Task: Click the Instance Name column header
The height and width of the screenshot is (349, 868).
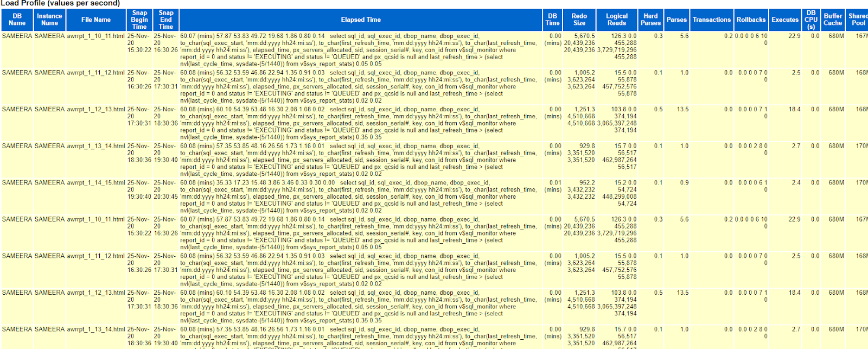Action: 49,20
